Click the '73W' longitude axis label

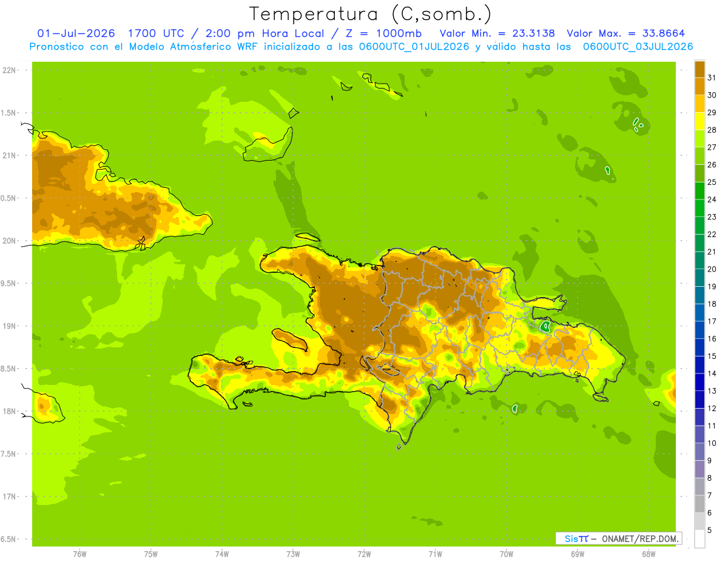coord(293,554)
